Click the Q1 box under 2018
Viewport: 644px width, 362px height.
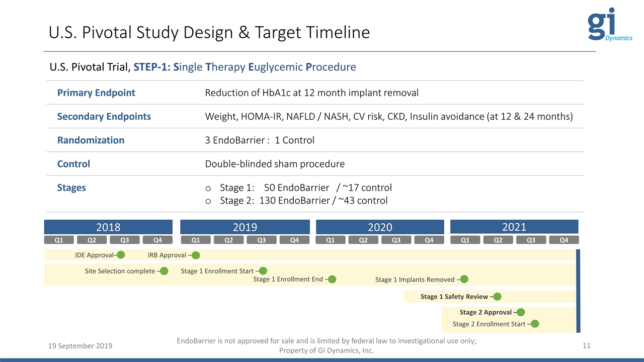point(59,240)
